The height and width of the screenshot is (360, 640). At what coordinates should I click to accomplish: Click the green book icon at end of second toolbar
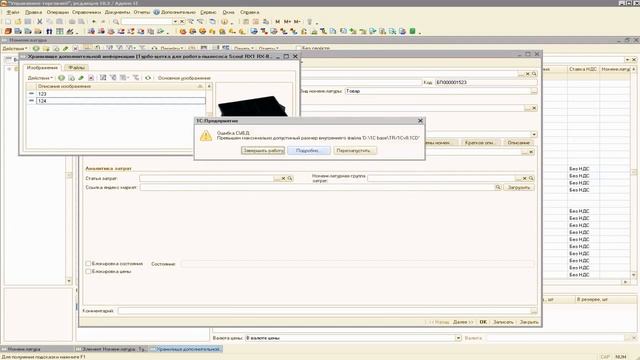pyautogui.click(x=412, y=31)
